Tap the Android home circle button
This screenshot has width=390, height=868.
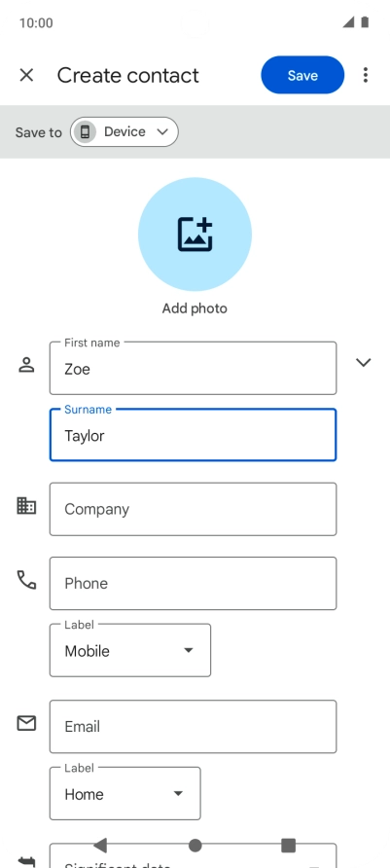pos(195,846)
